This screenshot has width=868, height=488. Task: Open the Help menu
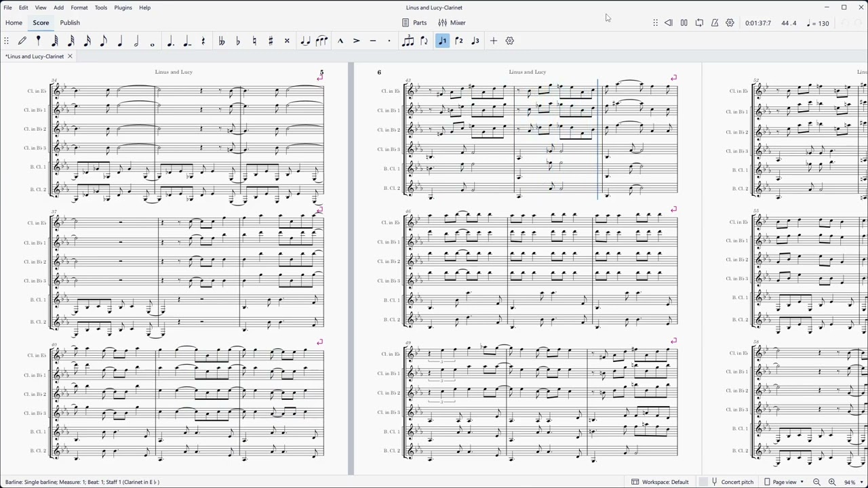pyautogui.click(x=145, y=7)
